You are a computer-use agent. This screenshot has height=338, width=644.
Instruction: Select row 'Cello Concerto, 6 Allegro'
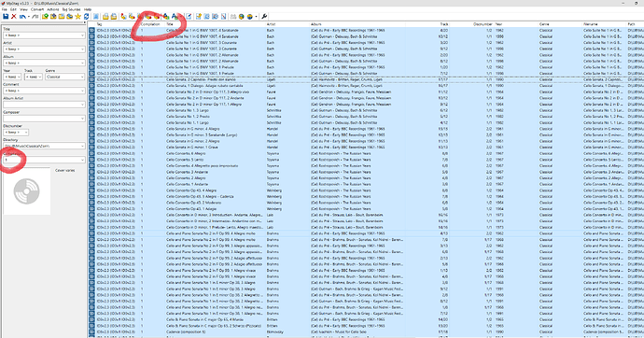click(x=366, y=153)
